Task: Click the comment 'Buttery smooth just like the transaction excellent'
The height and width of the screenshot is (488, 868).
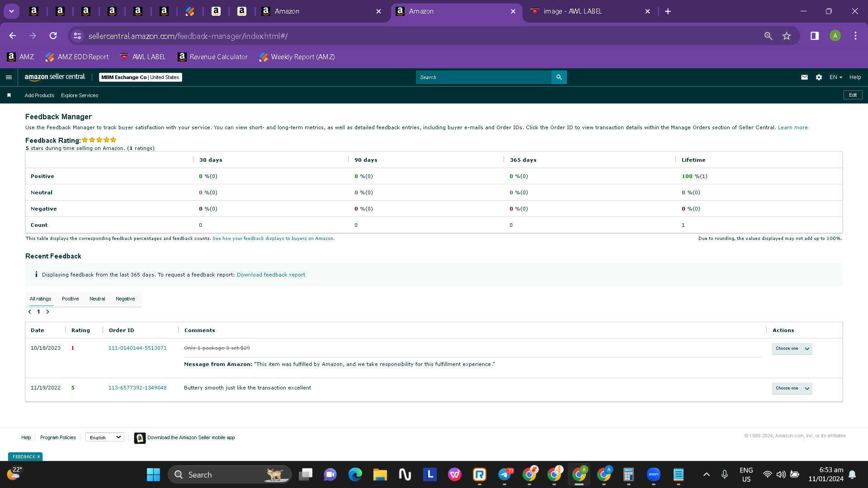Action: [247, 388]
